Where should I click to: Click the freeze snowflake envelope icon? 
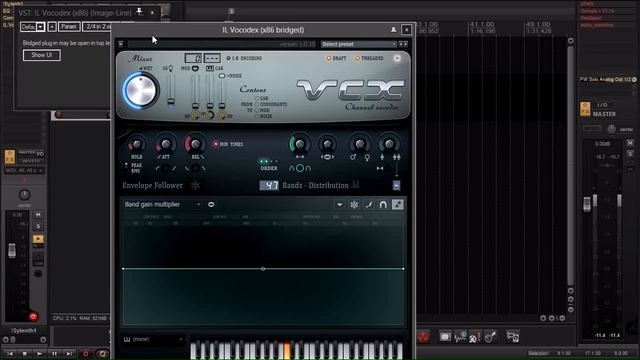click(354, 204)
